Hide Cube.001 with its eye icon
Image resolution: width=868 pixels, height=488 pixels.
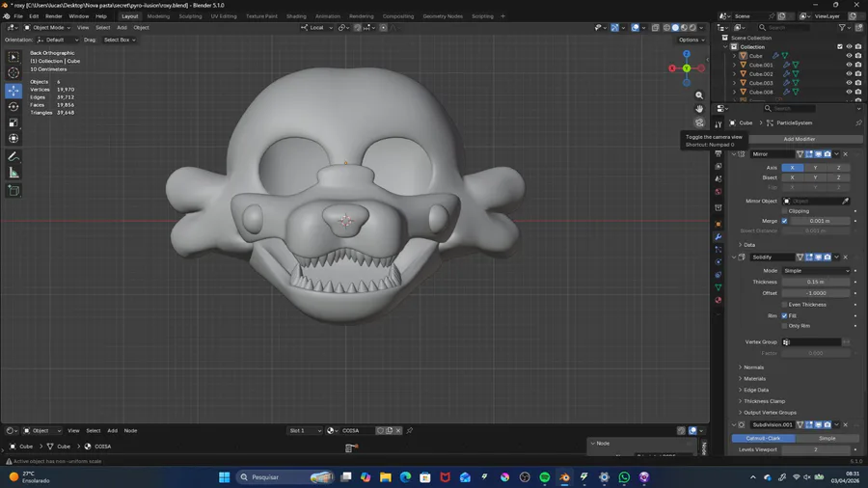[x=849, y=65]
